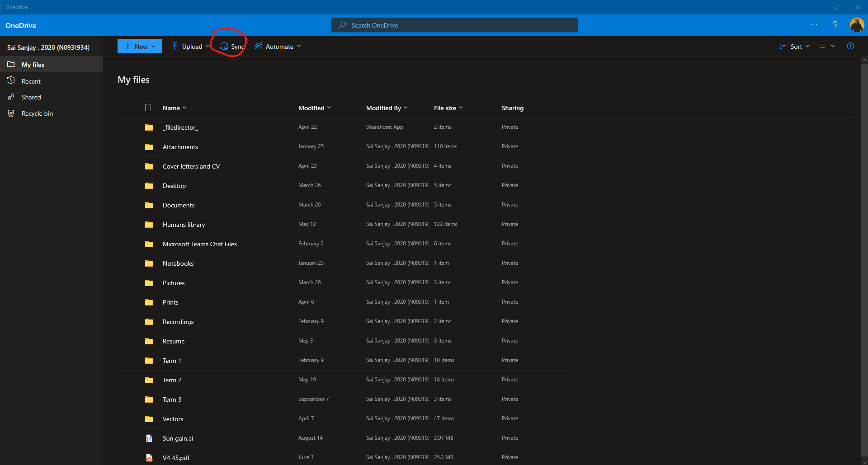
Task: Click the Sun gain.ai file icon
Action: point(149,438)
